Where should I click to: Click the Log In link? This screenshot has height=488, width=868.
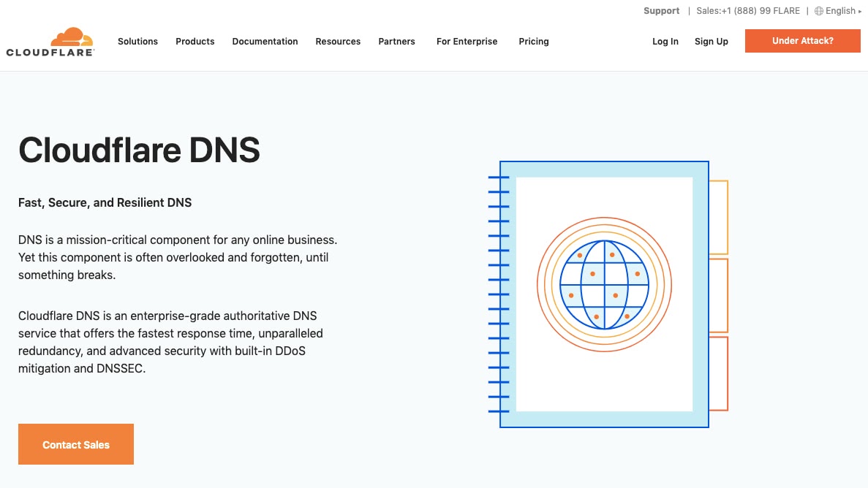(x=665, y=41)
